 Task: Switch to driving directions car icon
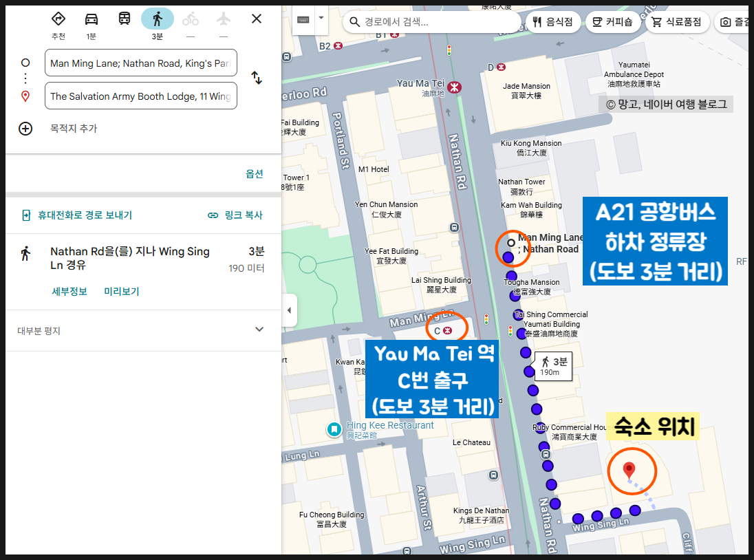point(91,19)
